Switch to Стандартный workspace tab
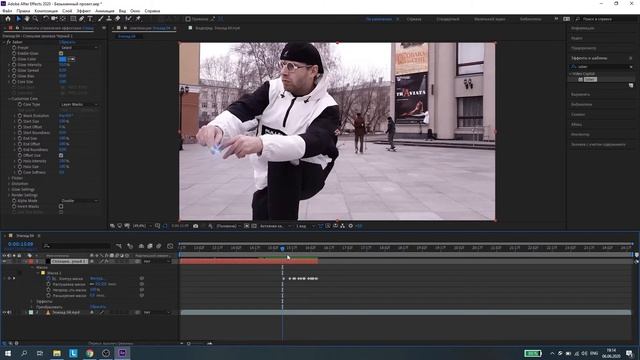Image resolution: width=640 pixels, height=360 pixels. click(448, 19)
